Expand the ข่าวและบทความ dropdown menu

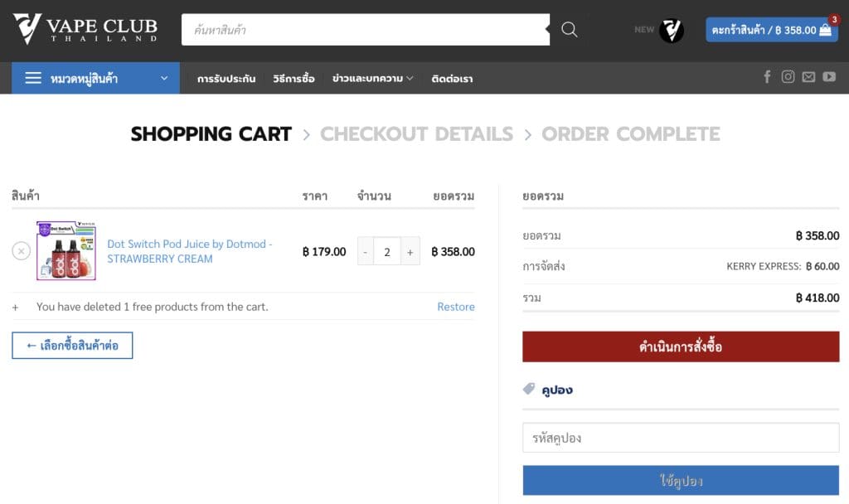coord(372,79)
